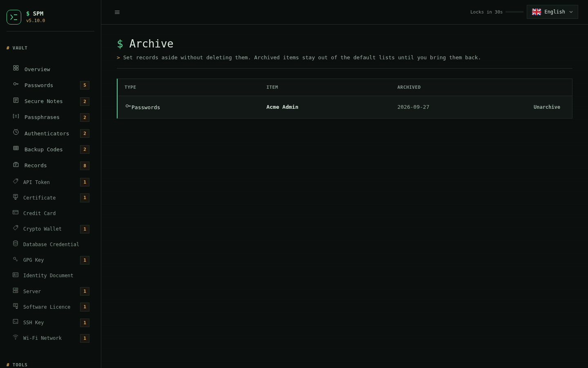
Task: Click the ARCHIVED column header
Action: pyautogui.click(x=409, y=87)
